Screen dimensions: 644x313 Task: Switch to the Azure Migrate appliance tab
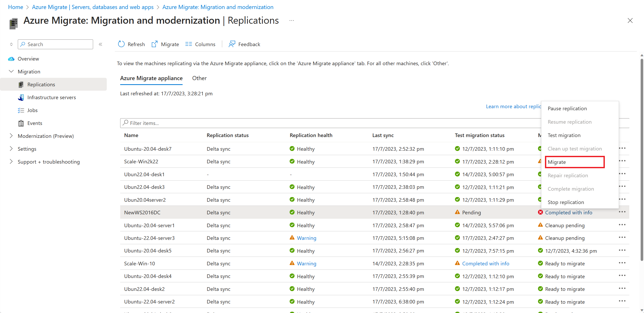(151, 78)
